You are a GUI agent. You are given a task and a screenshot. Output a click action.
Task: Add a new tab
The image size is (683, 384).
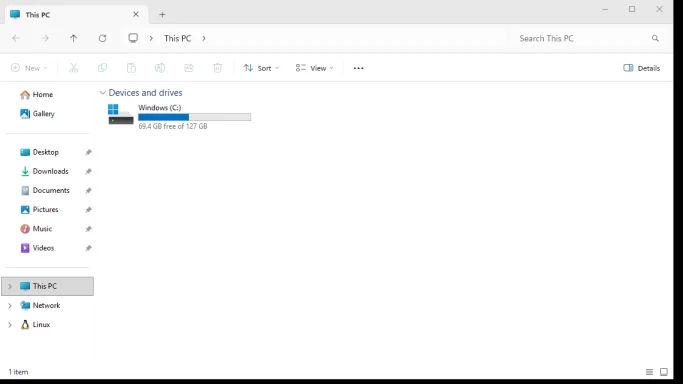click(162, 15)
